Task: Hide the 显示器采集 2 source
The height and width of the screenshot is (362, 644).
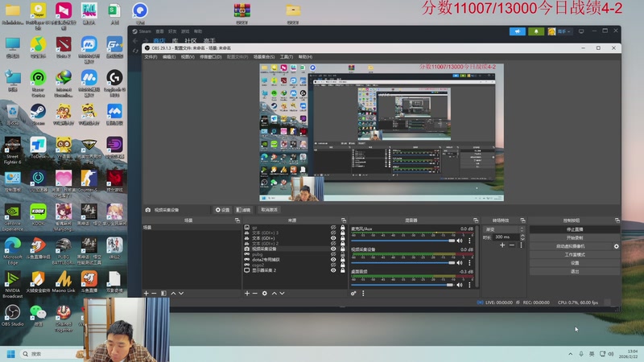Action: pyautogui.click(x=333, y=270)
